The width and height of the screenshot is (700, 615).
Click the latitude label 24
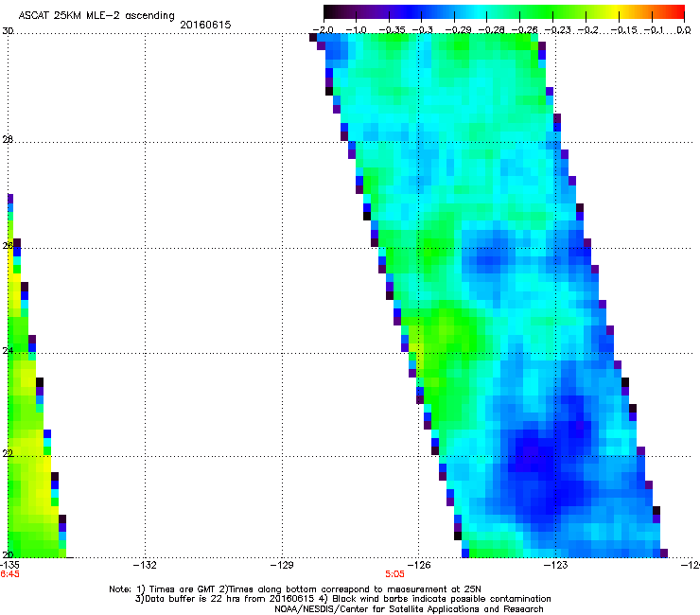8,351
